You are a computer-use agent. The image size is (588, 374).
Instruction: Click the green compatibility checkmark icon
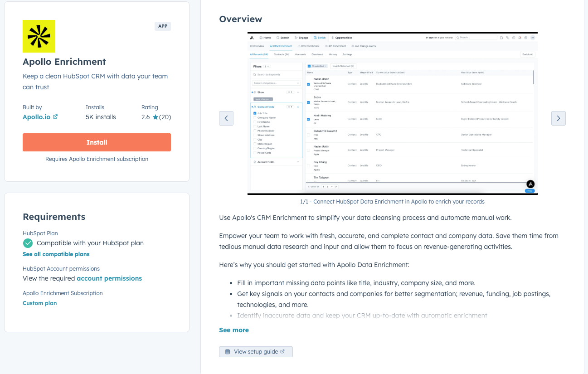pyautogui.click(x=28, y=243)
